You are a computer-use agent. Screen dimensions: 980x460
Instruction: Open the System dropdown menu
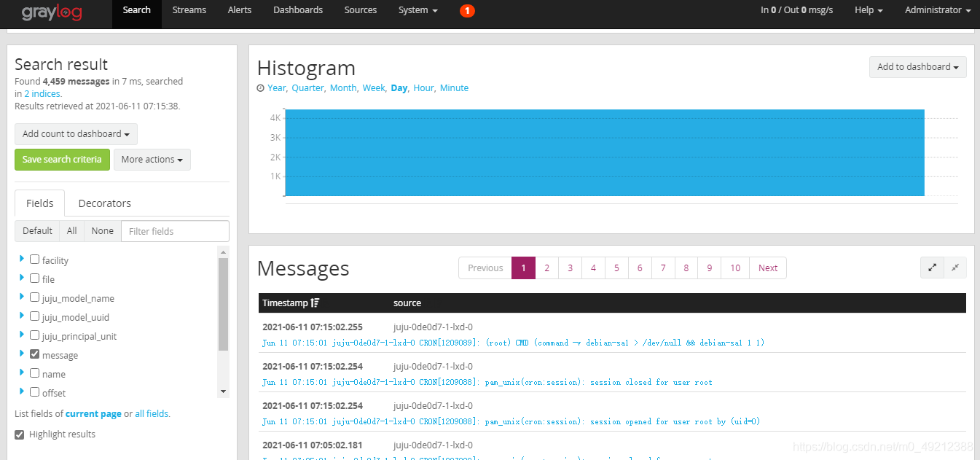point(418,10)
